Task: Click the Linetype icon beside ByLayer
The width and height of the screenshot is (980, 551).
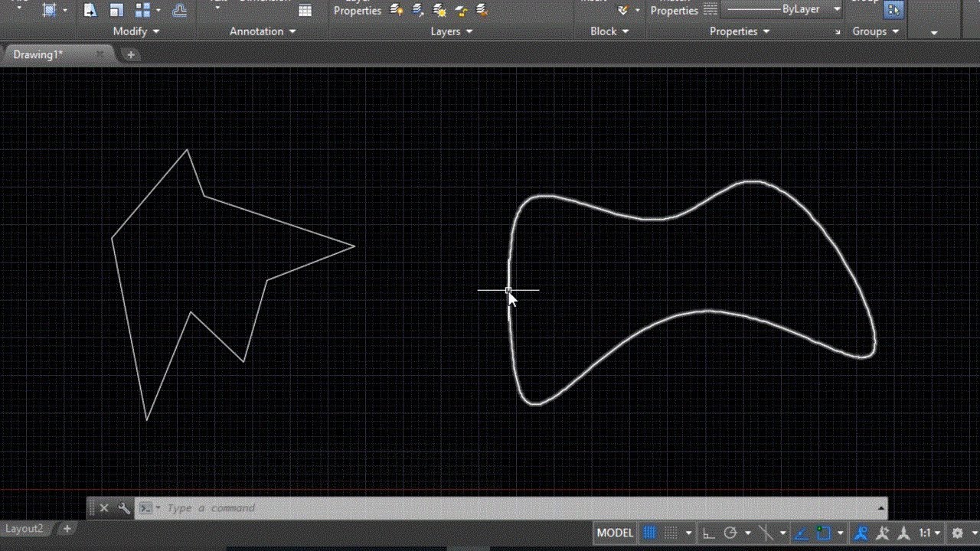Action: tap(710, 9)
